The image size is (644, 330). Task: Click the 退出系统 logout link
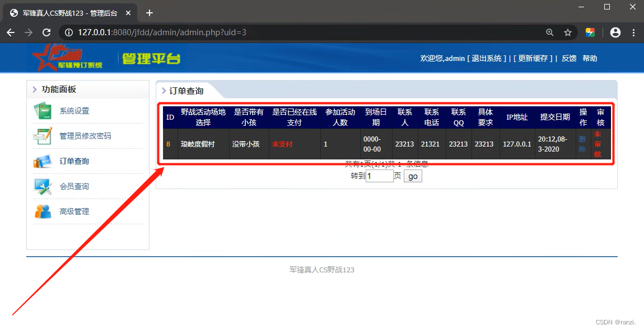coord(486,58)
